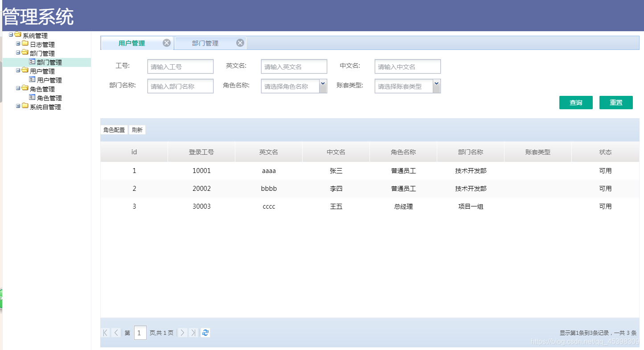Click the 角色管理 leaf page icon
Screen dimensions: 644x350
pos(32,97)
